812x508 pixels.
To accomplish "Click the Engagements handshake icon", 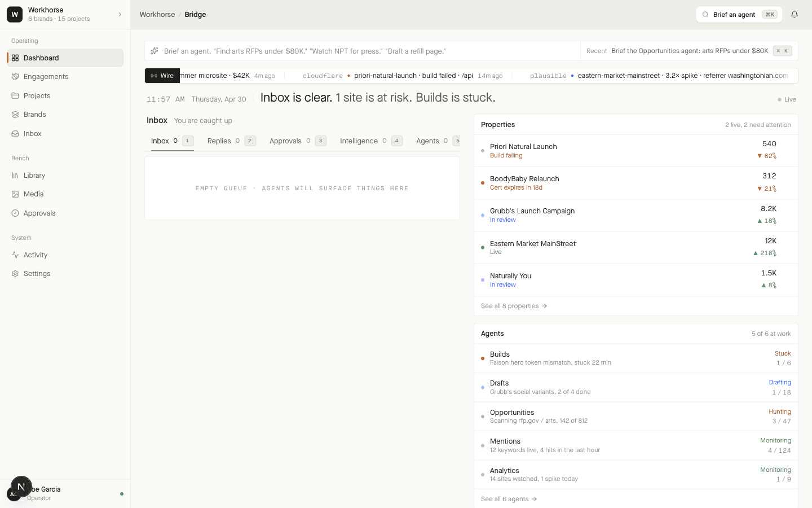I will click(15, 77).
